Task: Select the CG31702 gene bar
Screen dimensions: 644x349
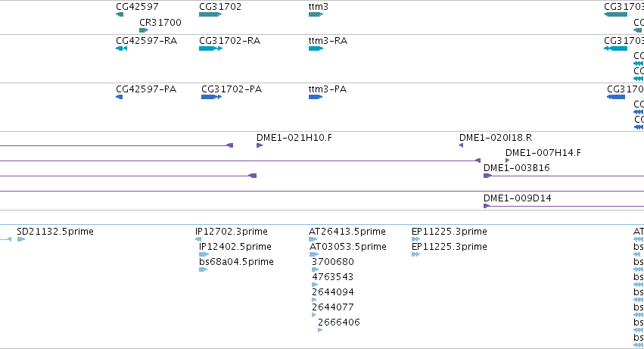Action: pos(210,14)
